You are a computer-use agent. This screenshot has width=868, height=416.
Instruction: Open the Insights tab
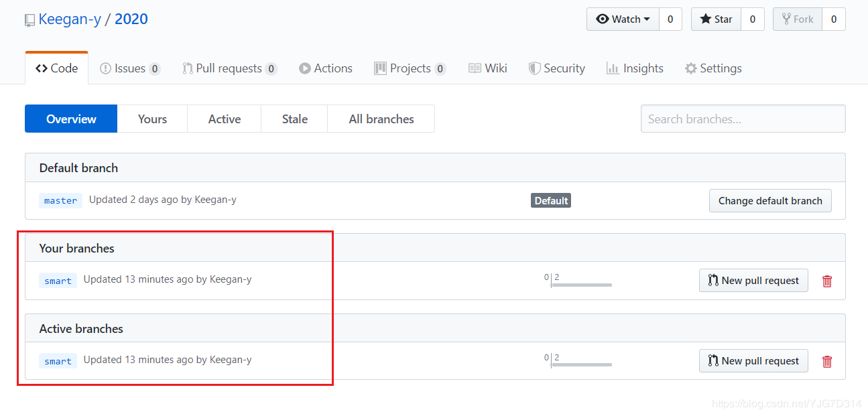(x=635, y=68)
